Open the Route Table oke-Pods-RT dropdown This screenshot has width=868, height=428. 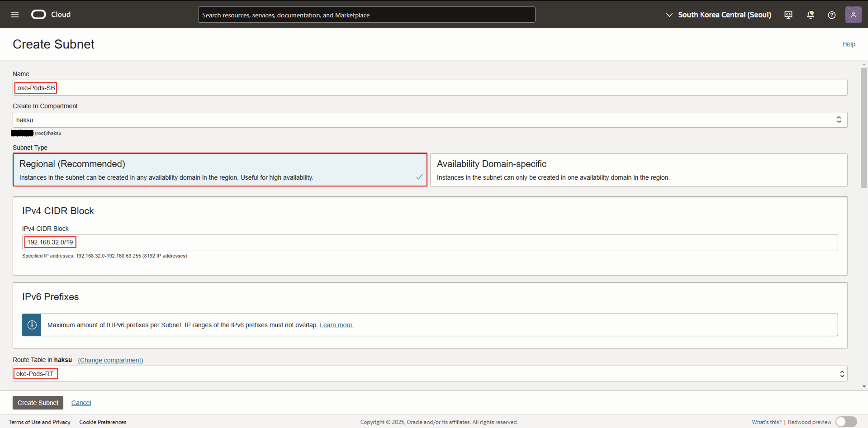(x=430, y=374)
